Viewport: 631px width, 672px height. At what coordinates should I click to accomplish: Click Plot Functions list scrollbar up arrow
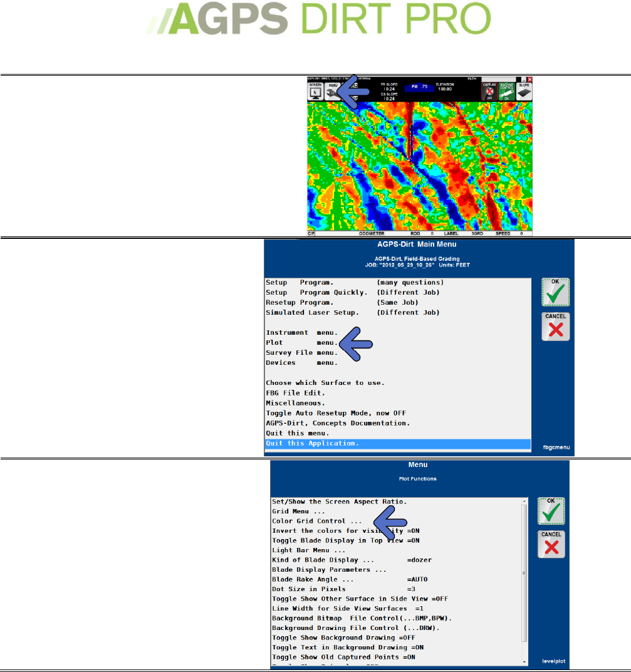coord(524,501)
